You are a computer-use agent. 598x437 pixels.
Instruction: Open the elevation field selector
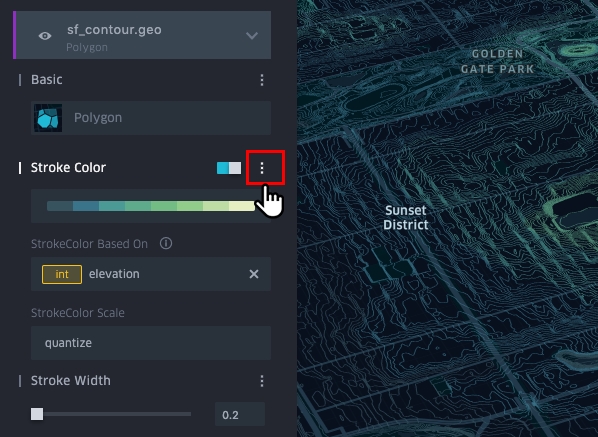click(151, 274)
